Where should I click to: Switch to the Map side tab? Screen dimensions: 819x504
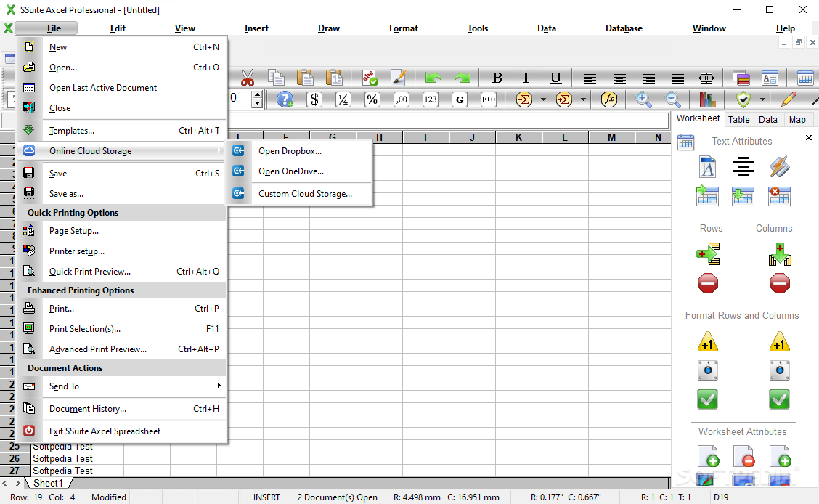[x=797, y=120]
